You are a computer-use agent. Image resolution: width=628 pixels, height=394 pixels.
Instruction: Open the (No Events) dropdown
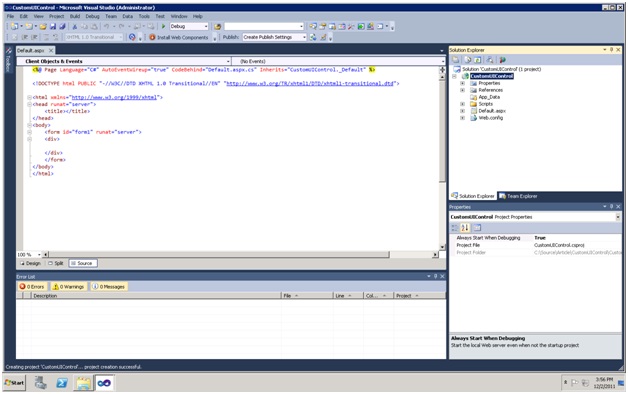443,61
